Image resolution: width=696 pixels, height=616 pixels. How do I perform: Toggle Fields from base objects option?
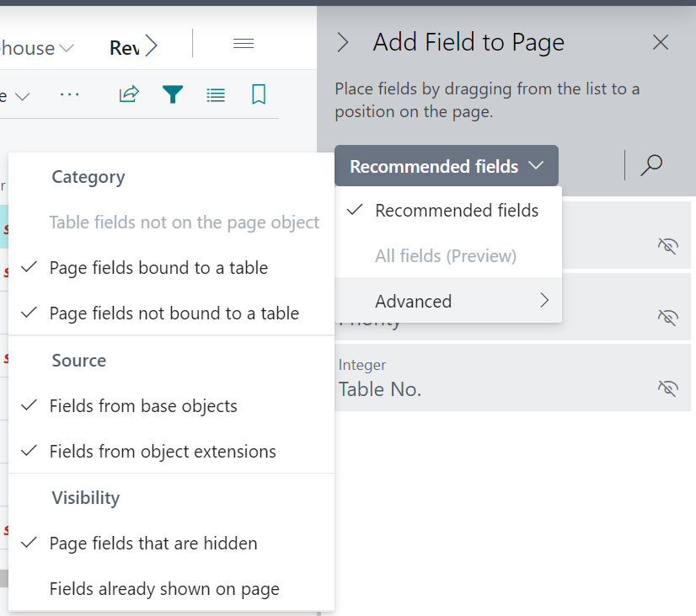click(143, 406)
